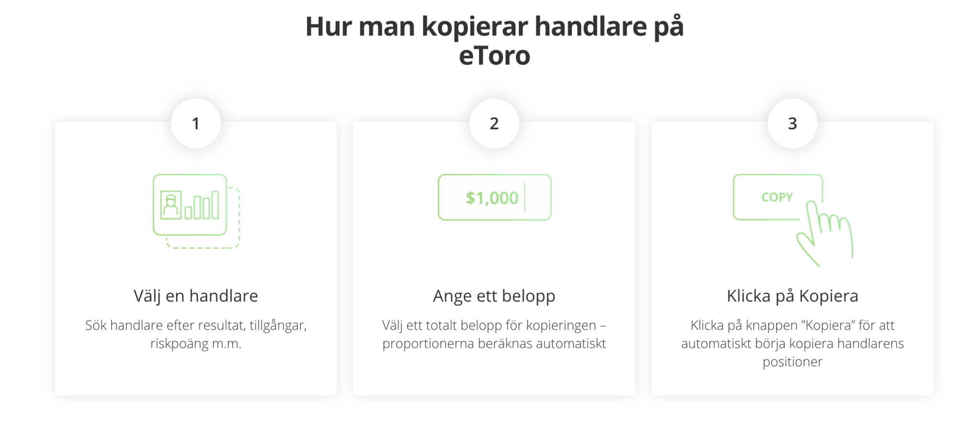Click the COPY button illustration
The height and width of the screenshot is (421, 980).
click(778, 197)
